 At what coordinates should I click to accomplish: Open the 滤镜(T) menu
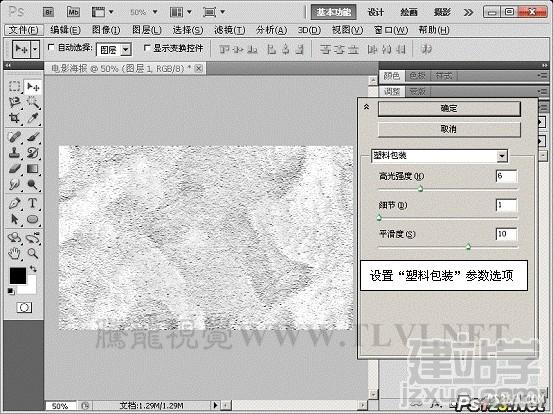[230, 30]
